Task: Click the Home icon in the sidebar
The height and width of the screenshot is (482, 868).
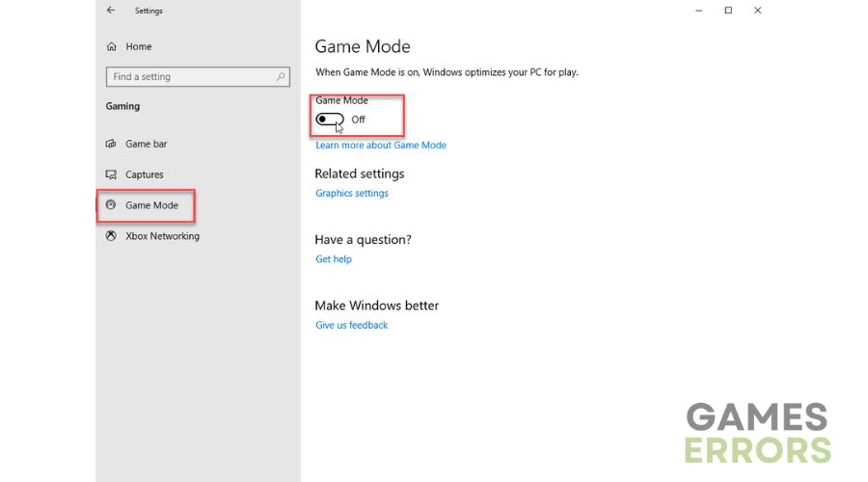Action: (x=112, y=46)
